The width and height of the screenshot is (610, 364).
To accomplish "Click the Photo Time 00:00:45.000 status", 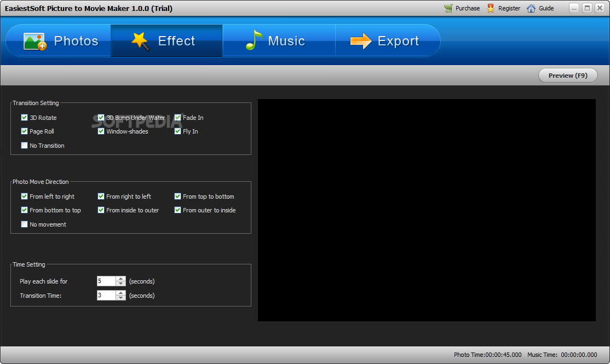I will pos(487,355).
